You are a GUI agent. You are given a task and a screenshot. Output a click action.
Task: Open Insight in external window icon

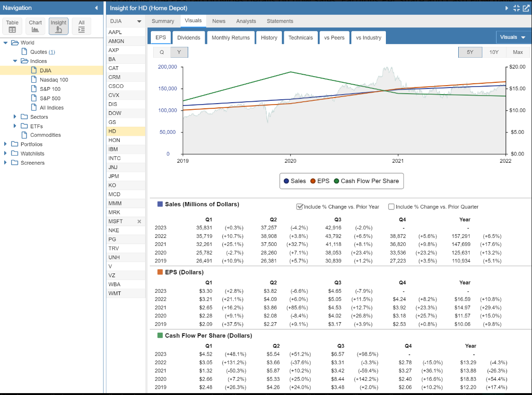(526, 8)
